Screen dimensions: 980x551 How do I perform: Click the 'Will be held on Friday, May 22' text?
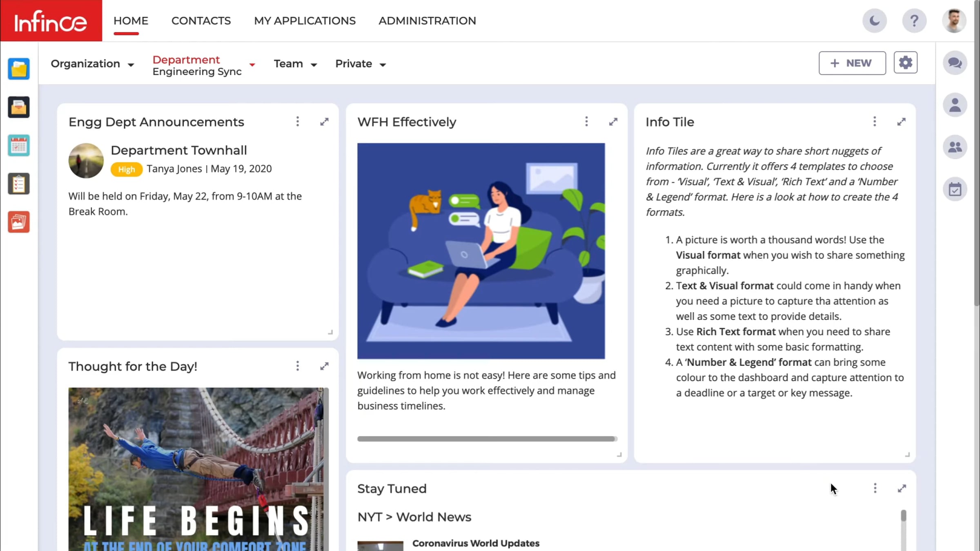tap(185, 204)
